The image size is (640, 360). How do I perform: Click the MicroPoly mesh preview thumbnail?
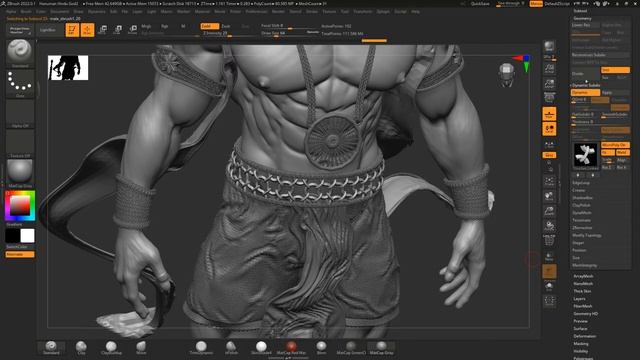(x=585, y=156)
